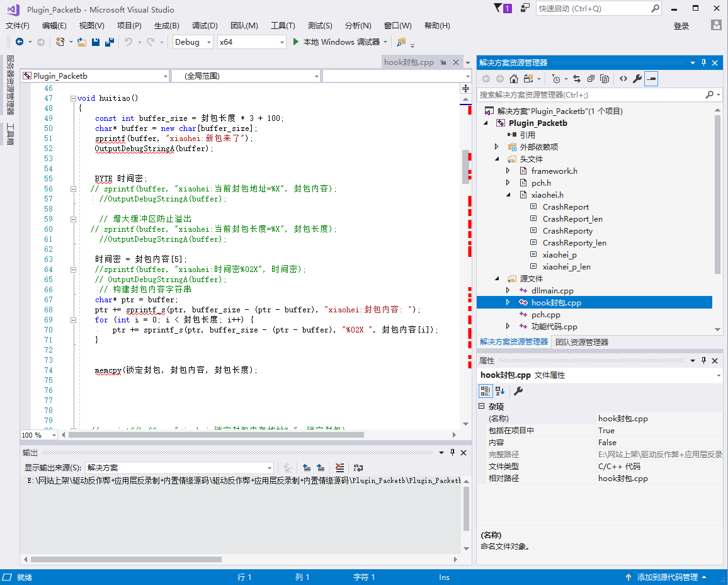Toggle the Show All Files button
The height and width of the screenshot is (585, 728).
[605, 79]
